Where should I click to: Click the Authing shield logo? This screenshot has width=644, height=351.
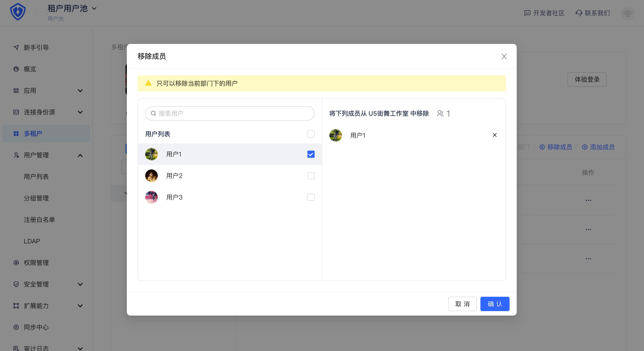18,12
